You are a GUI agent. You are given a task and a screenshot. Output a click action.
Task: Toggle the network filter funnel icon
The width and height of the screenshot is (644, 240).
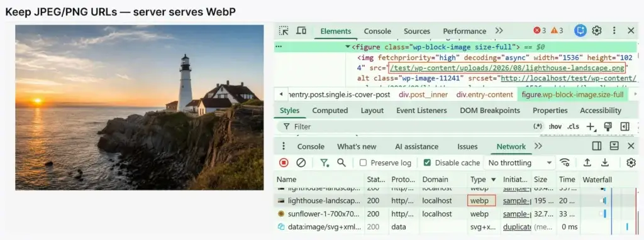click(x=325, y=163)
